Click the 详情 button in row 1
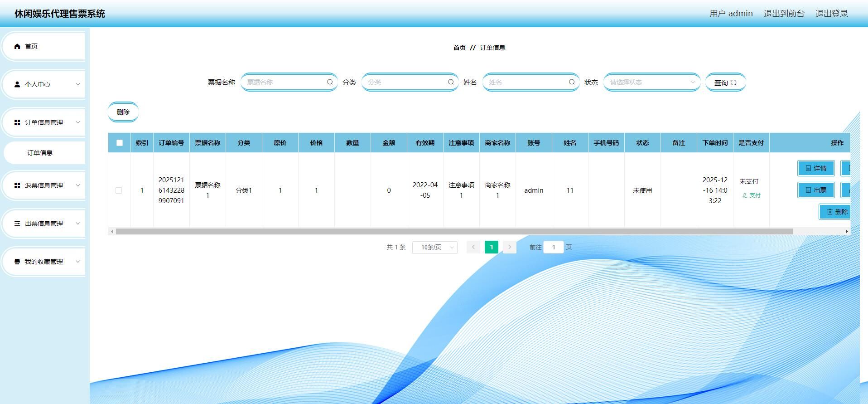This screenshot has height=404, width=868. (x=816, y=168)
